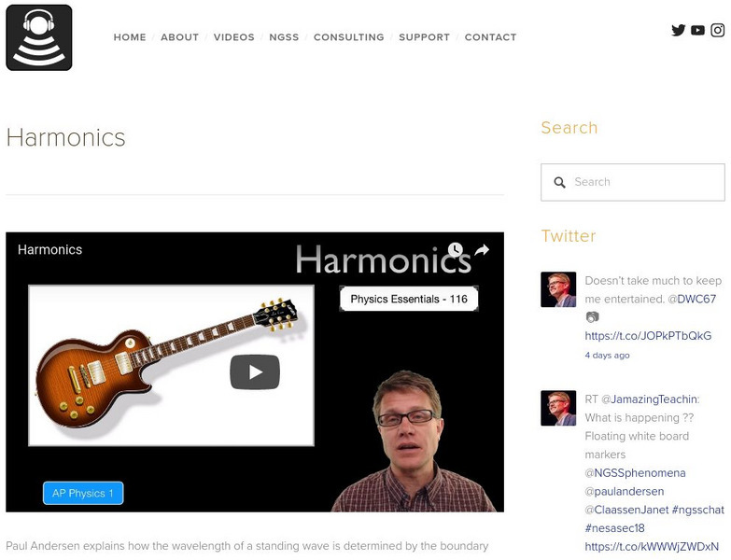Open the Instagram icon in header
This screenshot has height=560, width=731.
point(718,30)
